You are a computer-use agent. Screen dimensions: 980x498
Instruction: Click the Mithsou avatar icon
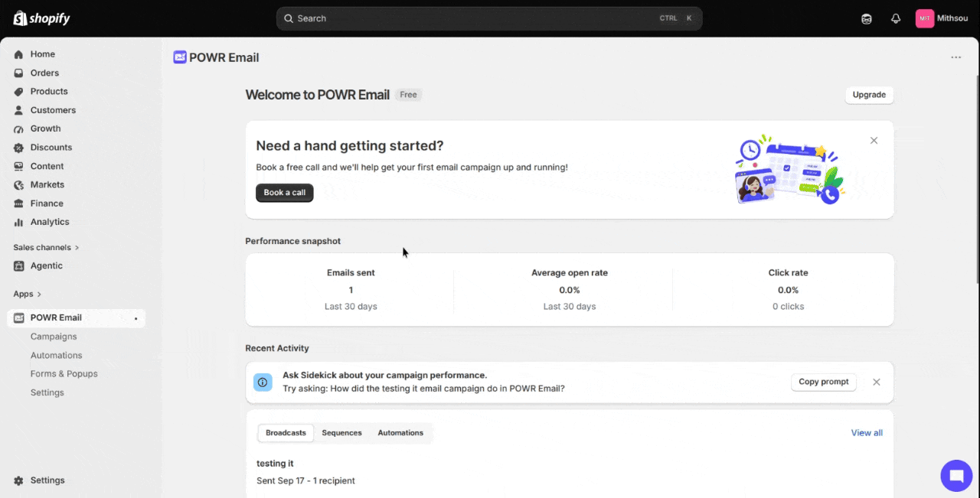click(925, 18)
